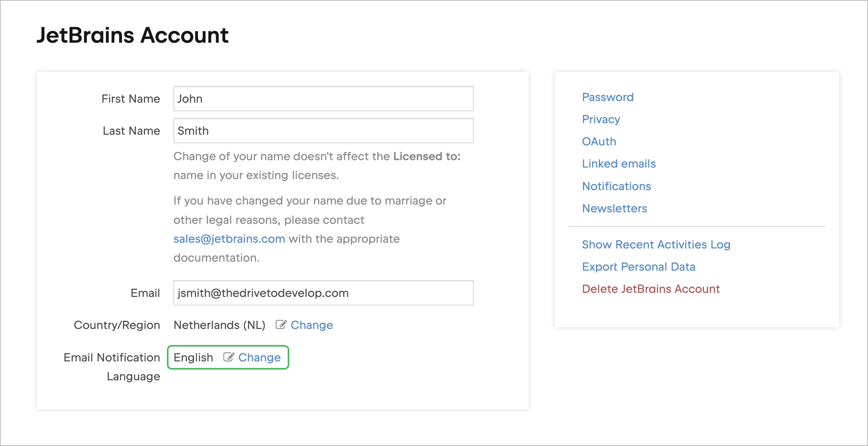Image resolution: width=868 pixels, height=446 pixels.
Task: Click into the Last Name field
Action: point(323,131)
